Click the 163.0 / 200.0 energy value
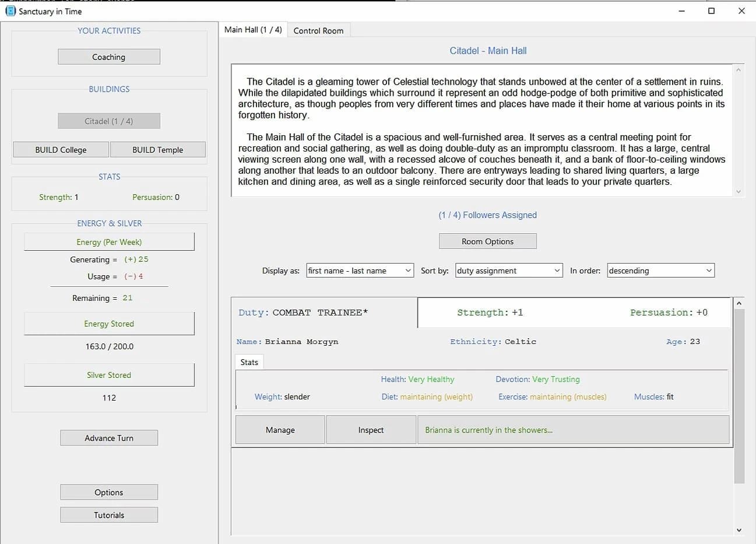Viewport: 756px width, 544px height. pos(109,346)
